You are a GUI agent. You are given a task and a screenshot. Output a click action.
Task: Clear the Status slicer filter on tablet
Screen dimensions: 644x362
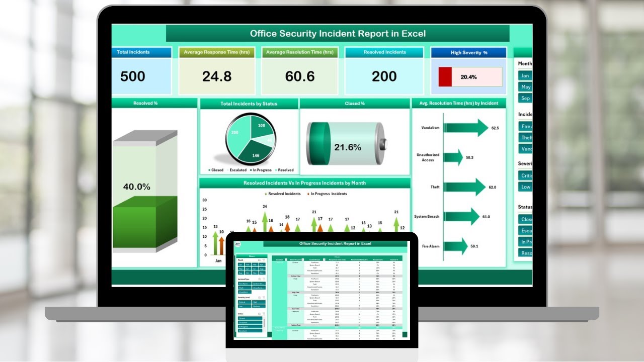(x=264, y=314)
